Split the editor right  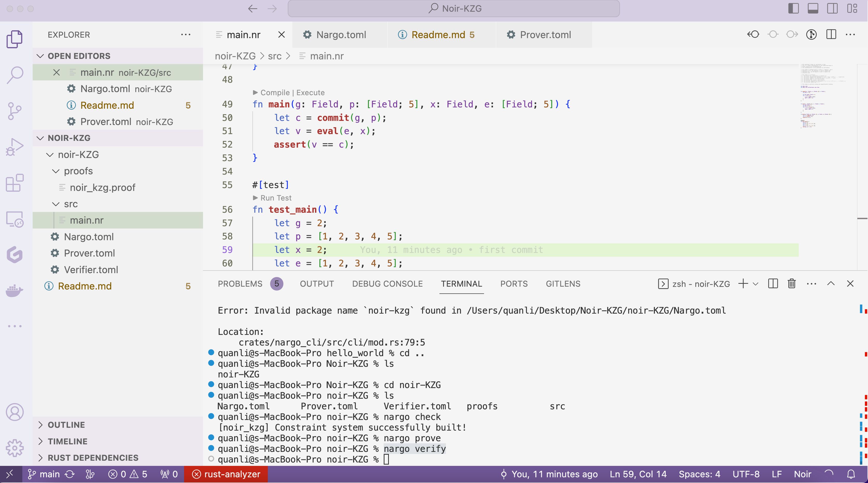831,34
